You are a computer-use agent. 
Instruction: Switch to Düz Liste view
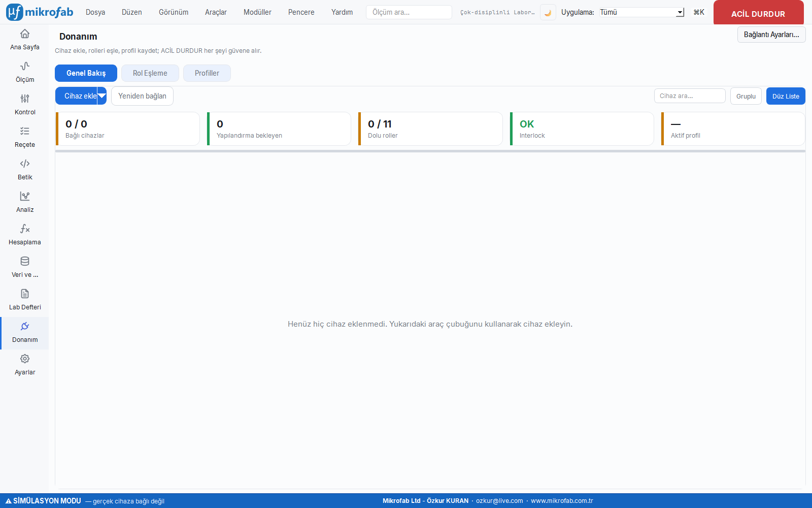point(786,96)
